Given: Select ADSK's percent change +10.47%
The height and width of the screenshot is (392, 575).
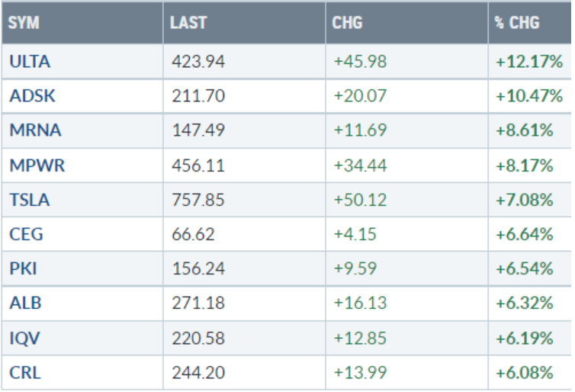Looking at the screenshot, I should (x=529, y=96).
